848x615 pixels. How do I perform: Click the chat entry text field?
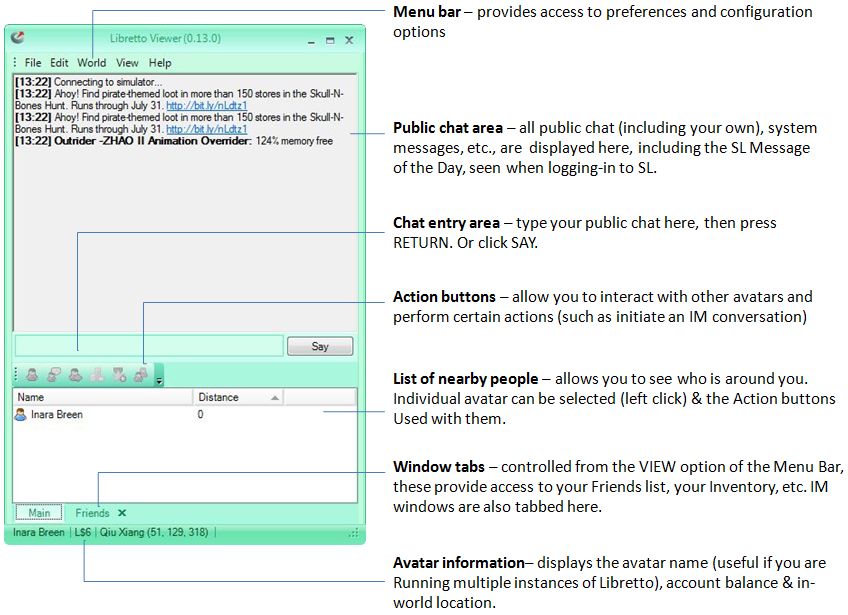click(x=149, y=346)
